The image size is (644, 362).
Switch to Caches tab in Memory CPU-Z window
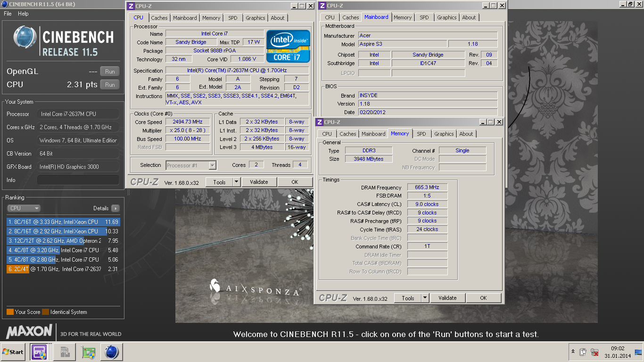tap(348, 134)
